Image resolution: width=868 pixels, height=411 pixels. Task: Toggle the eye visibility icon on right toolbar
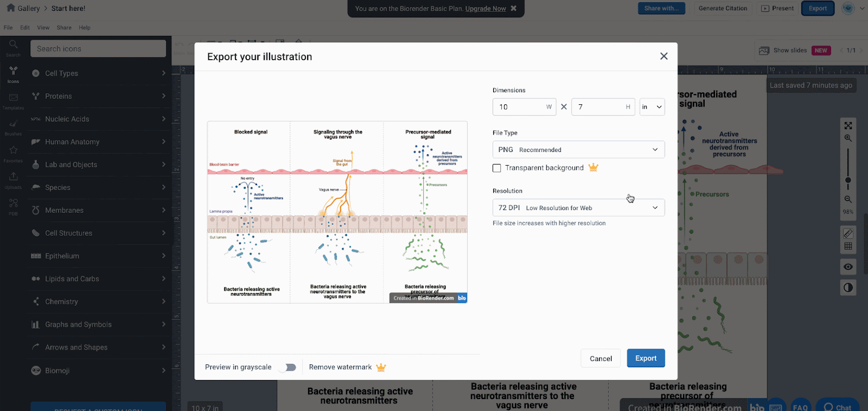[x=848, y=267]
